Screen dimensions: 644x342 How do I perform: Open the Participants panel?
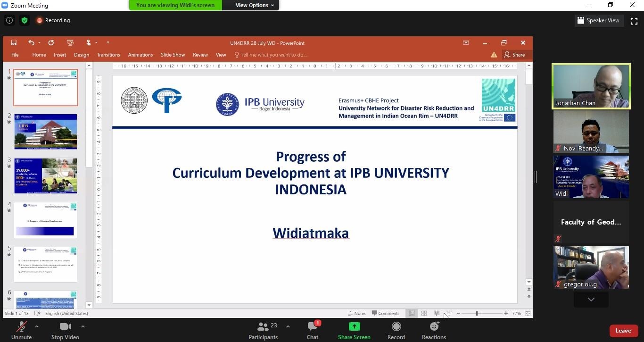pos(263,330)
